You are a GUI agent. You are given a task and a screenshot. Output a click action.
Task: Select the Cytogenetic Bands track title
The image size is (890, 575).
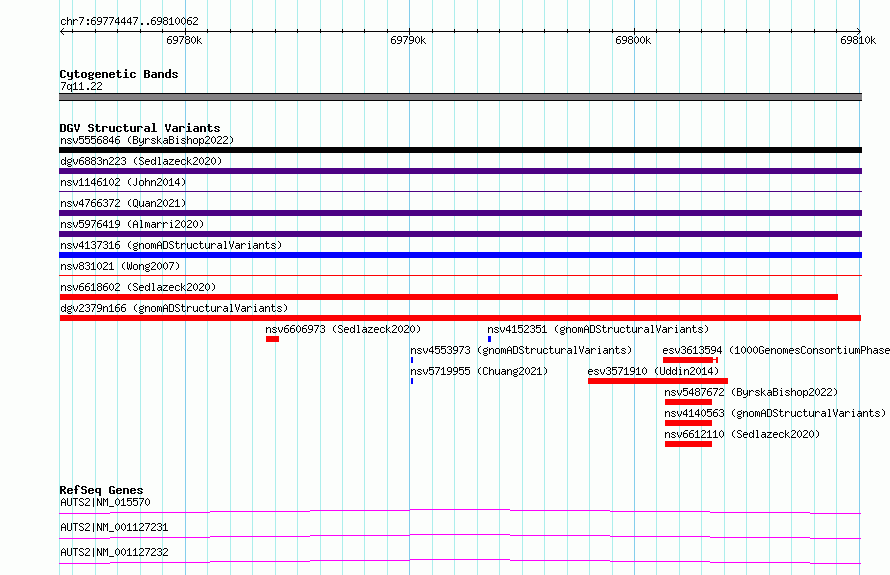click(119, 74)
